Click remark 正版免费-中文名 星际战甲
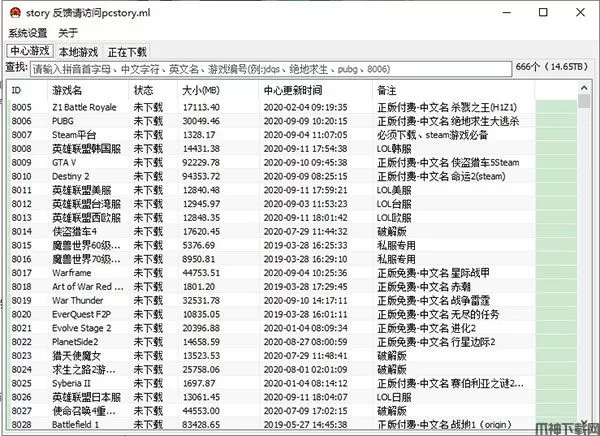The image size is (600, 436). pyautogui.click(x=433, y=273)
